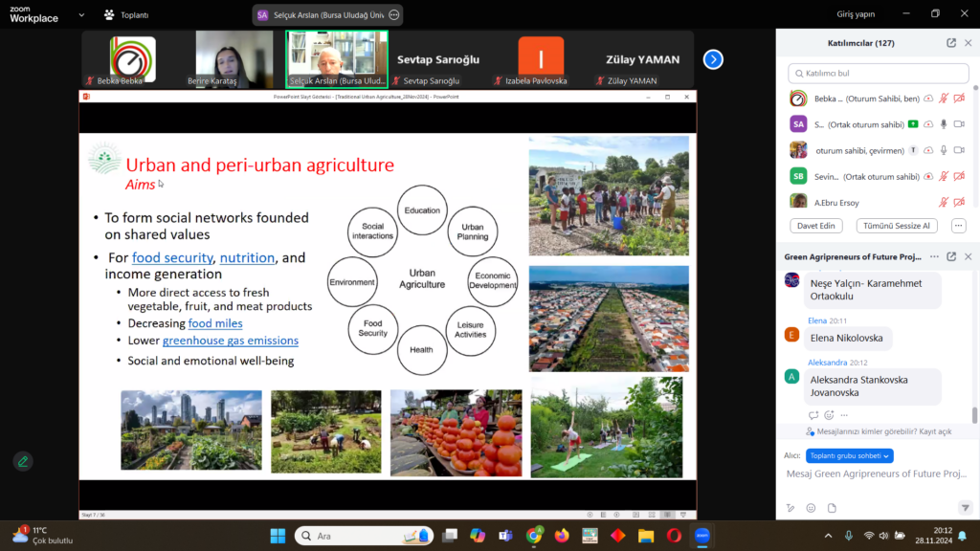Click the send message arrow icon
The image size is (980, 551).
tap(964, 508)
